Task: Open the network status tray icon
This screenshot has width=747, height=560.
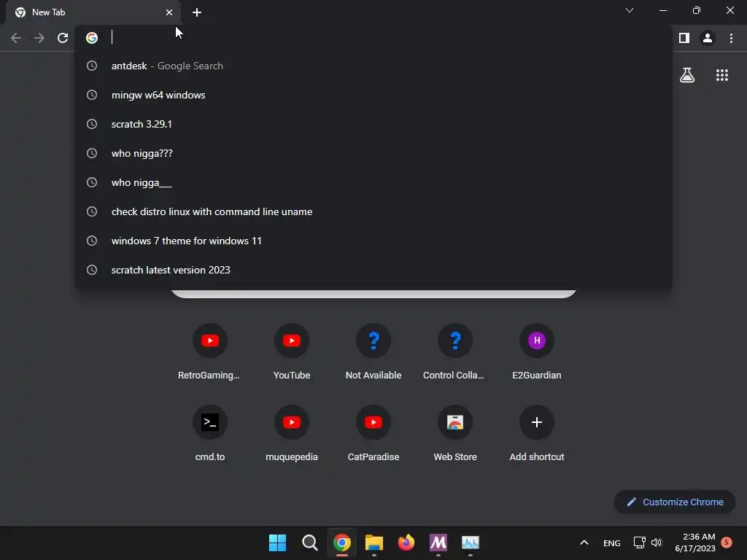Action: coord(639,542)
